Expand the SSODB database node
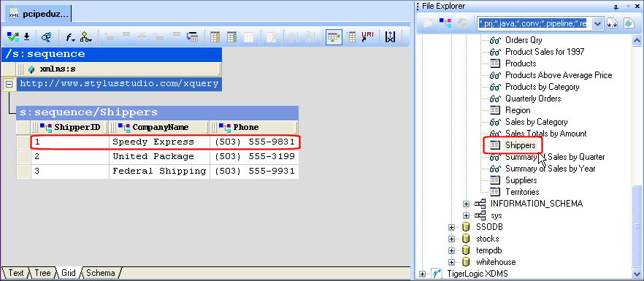 (x=451, y=227)
